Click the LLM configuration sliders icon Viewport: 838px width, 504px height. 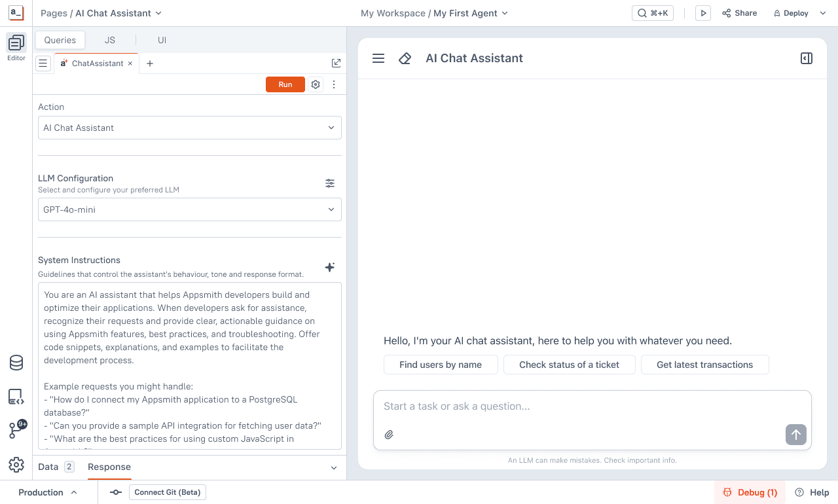(x=330, y=183)
